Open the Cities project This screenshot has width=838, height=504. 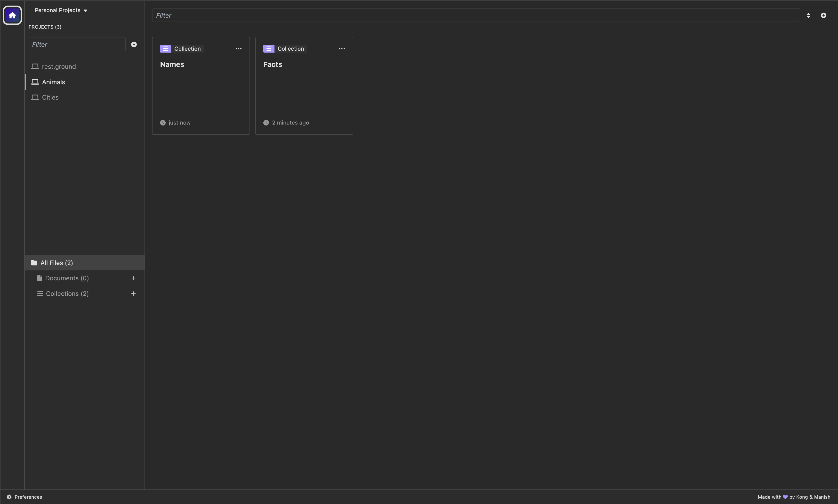coord(50,97)
